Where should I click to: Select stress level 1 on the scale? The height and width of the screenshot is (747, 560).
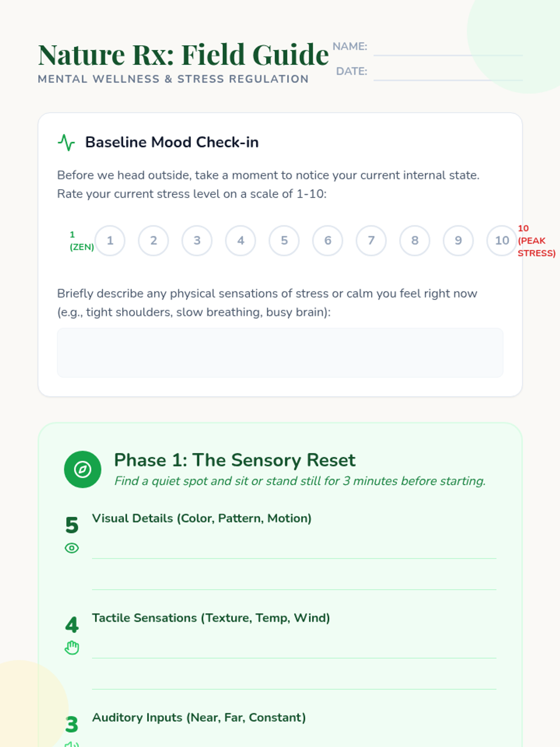click(x=110, y=240)
